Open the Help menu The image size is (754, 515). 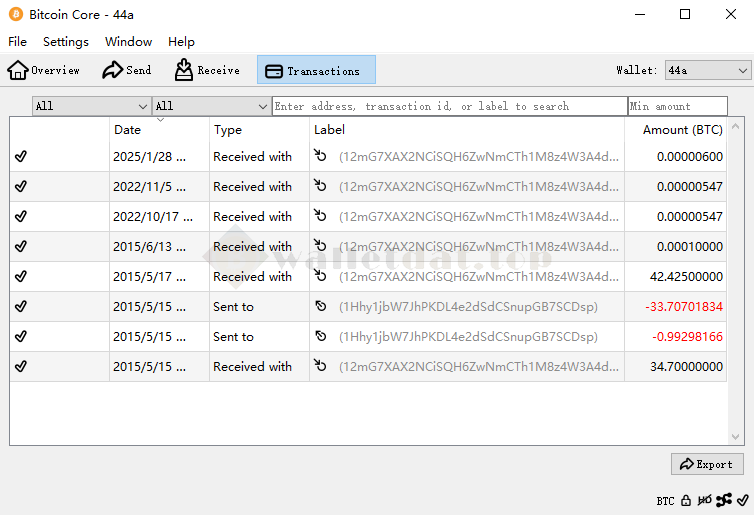coord(181,42)
